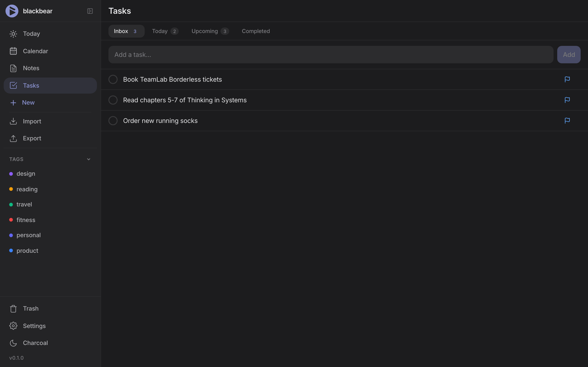The image size is (588, 367).
Task: Open the Completed tab
Action: [x=256, y=31]
